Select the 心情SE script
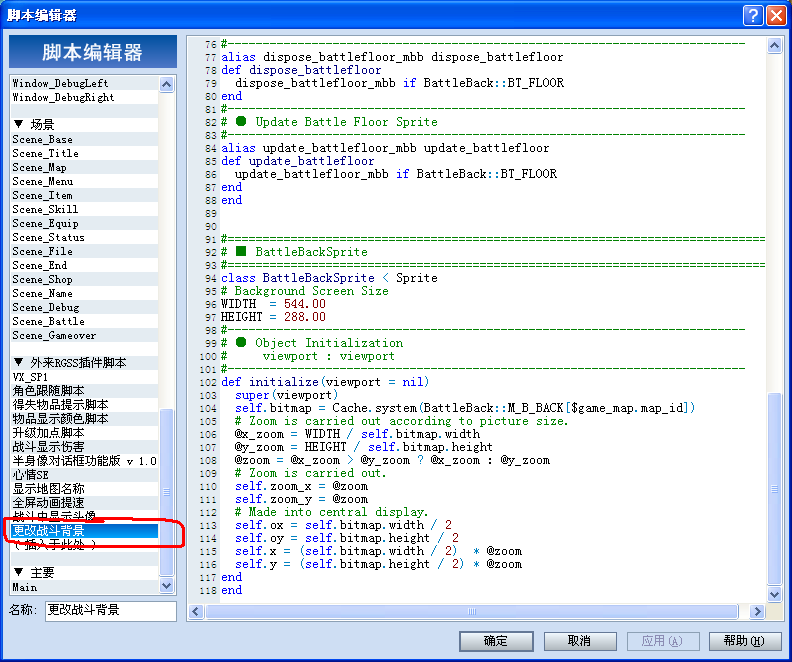 click(x=84, y=475)
